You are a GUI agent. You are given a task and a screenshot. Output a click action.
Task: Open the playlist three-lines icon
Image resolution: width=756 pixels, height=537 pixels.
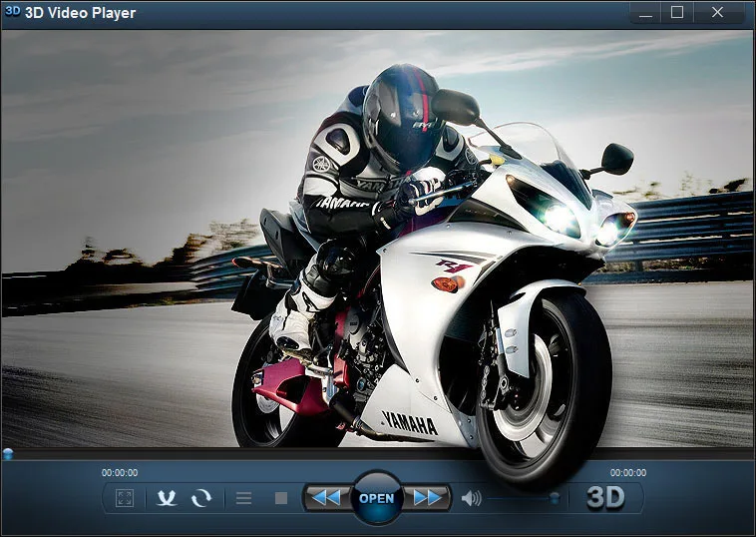243,498
